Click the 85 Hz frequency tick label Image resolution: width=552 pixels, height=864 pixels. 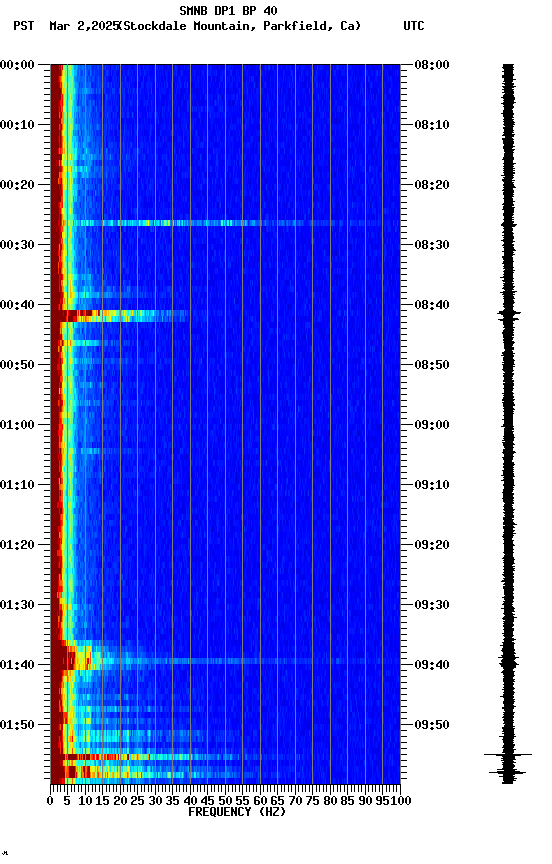(348, 801)
